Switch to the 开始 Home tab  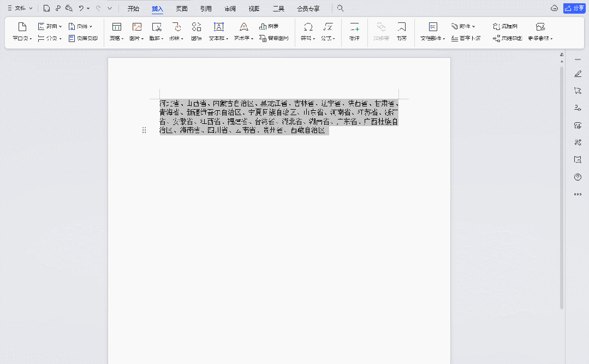pyautogui.click(x=133, y=8)
